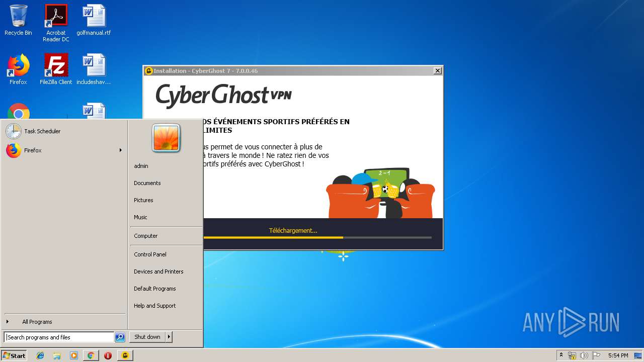Open Windows Media Player from taskbar
Image resolution: width=644 pixels, height=362 pixels.
[74, 355]
